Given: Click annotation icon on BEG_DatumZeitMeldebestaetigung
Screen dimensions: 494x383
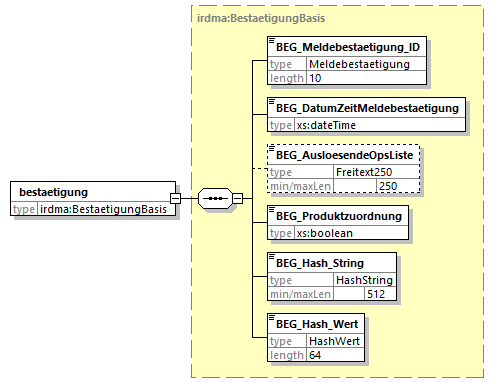Looking at the screenshot, I should tap(272, 102).
